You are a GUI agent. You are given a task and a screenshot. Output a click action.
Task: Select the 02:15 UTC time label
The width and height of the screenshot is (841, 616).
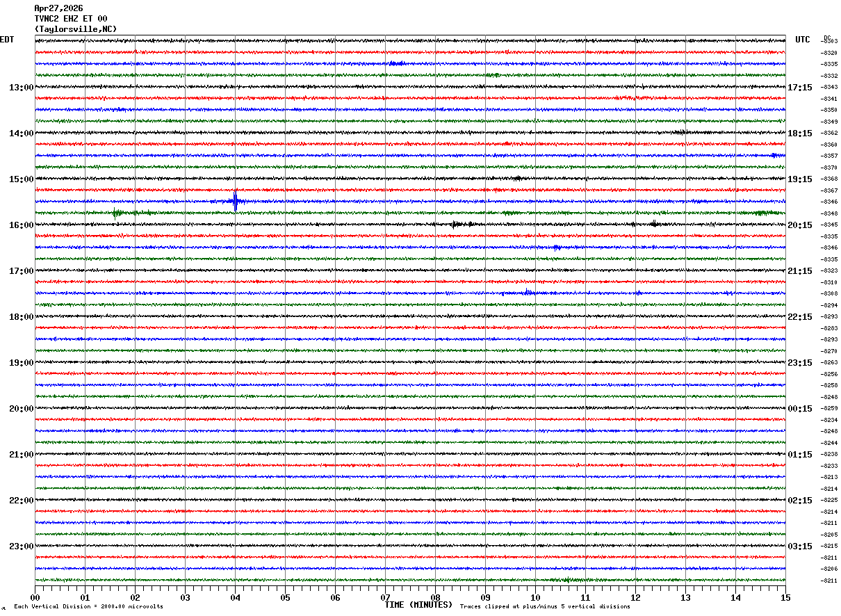[800, 501]
